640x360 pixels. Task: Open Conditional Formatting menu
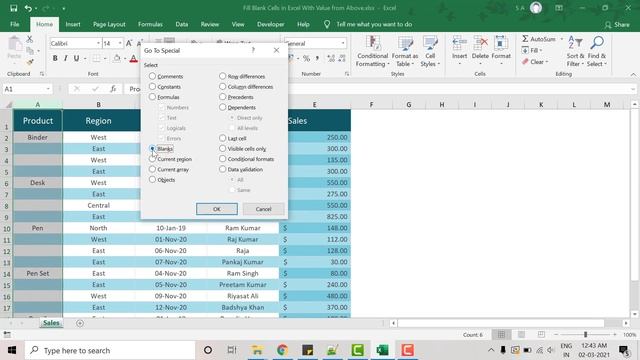pos(372,51)
